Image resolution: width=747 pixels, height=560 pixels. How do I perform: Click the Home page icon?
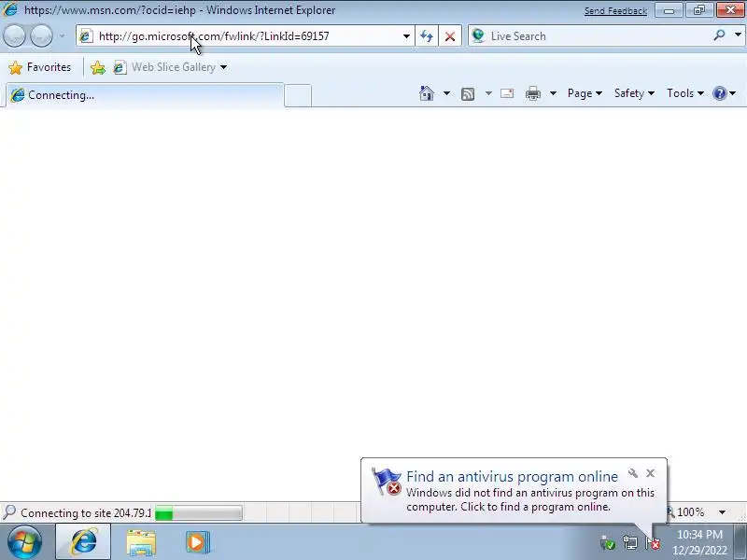point(427,93)
